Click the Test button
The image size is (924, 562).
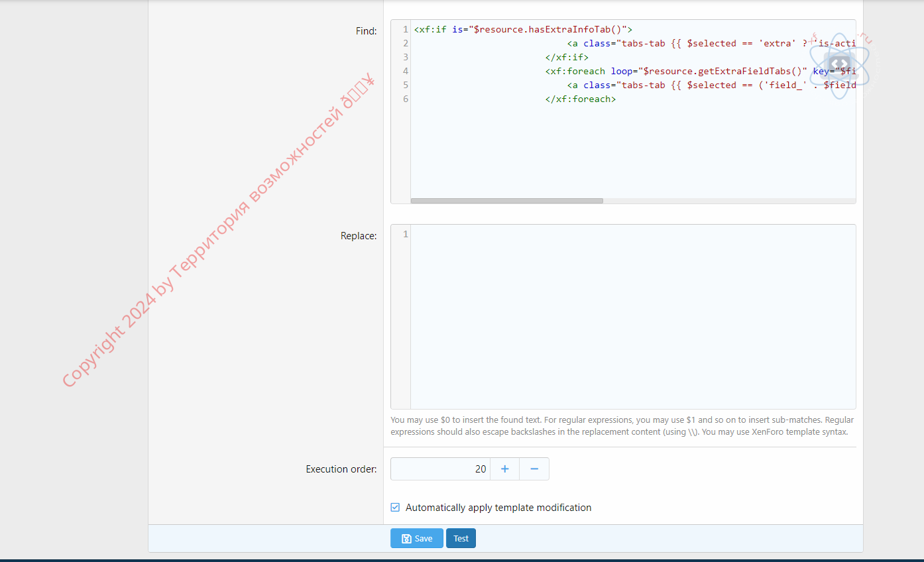[x=461, y=538]
